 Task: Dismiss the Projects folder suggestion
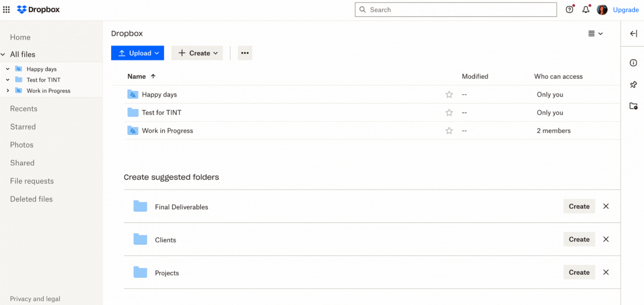tap(606, 272)
